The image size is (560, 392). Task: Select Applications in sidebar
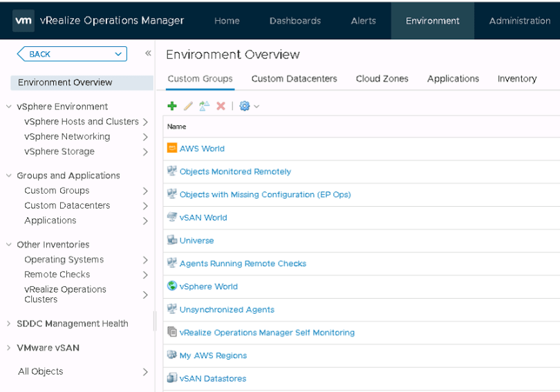pos(50,221)
